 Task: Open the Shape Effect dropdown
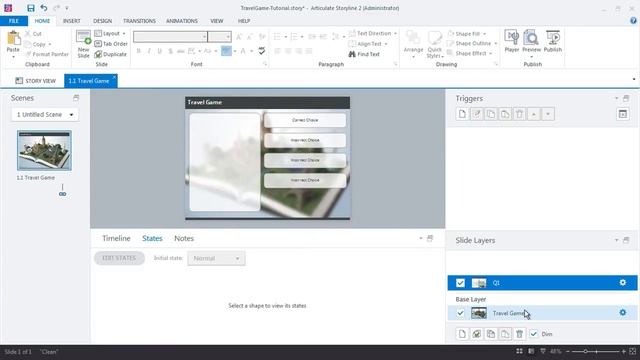(x=469, y=53)
